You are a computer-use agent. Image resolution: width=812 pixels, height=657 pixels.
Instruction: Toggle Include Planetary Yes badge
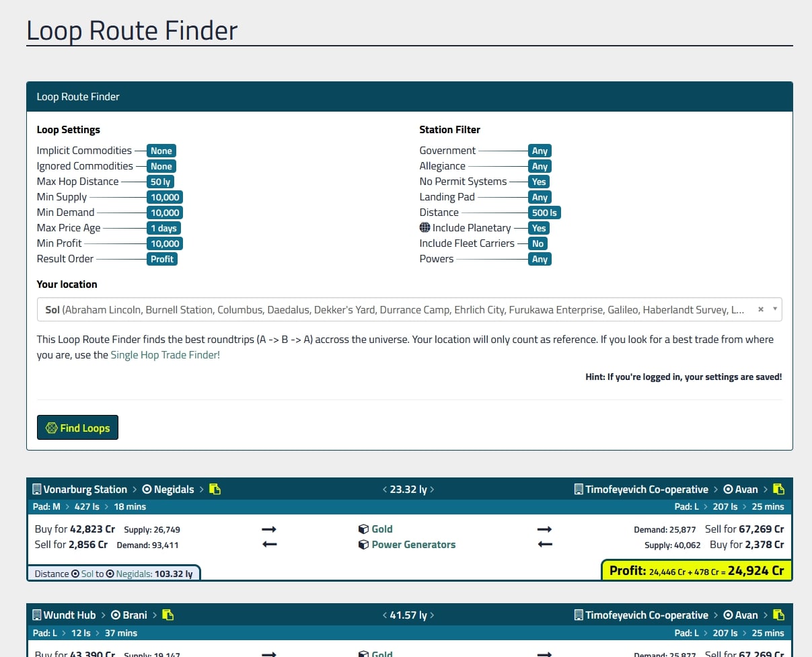point(539,228)
